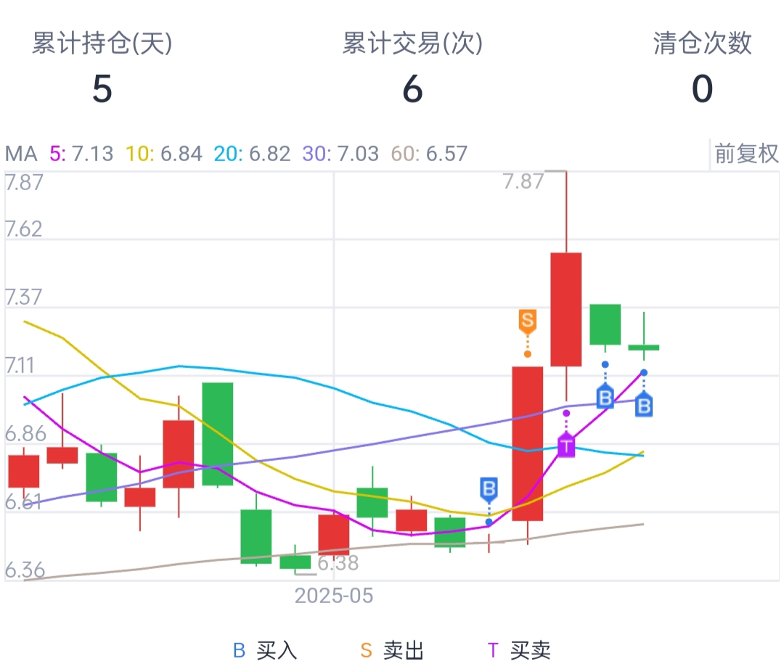Toggle the MA 5 indicator label
The height and width of the screenshot is (672, 784).
(81, 154)
